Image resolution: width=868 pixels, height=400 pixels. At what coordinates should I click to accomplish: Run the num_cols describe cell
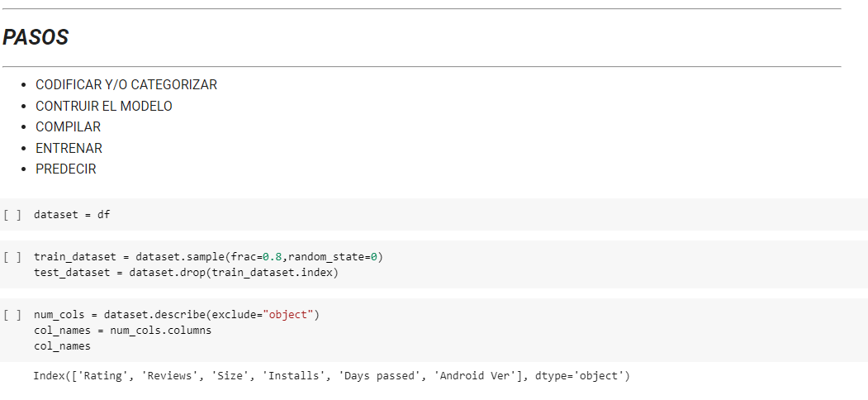(12, 315)
